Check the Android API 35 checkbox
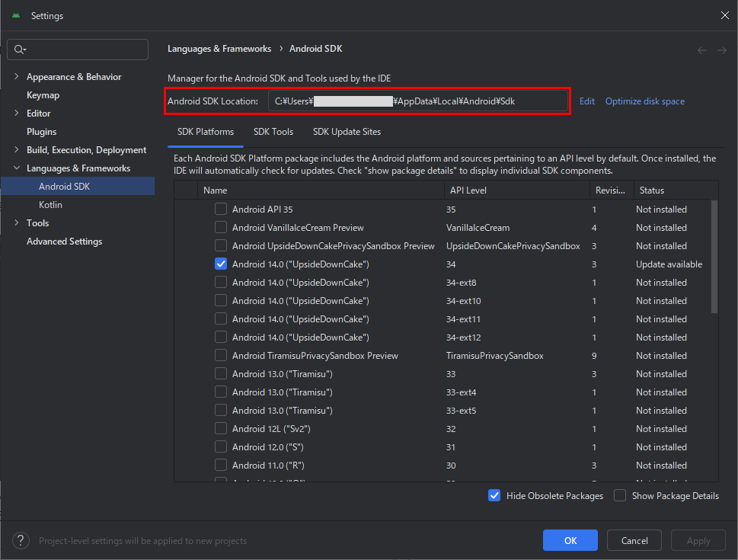 tap(221, 209)
